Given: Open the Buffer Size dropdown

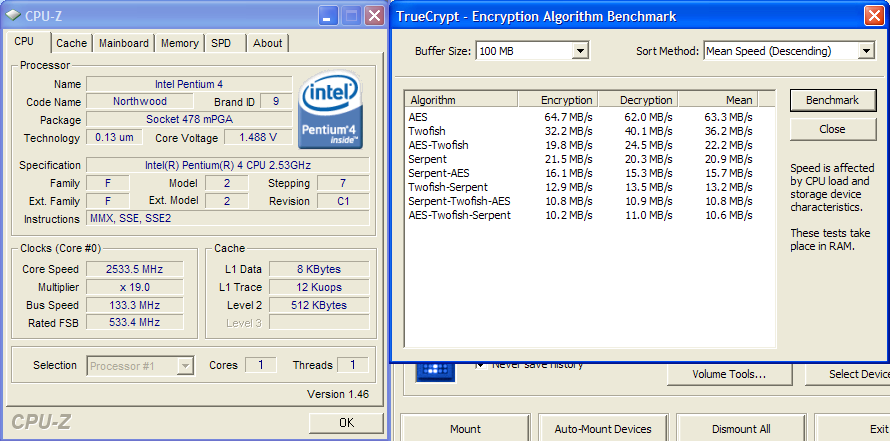Looking at the screenshot, I should pyautogui.click(x=580, y=51).
